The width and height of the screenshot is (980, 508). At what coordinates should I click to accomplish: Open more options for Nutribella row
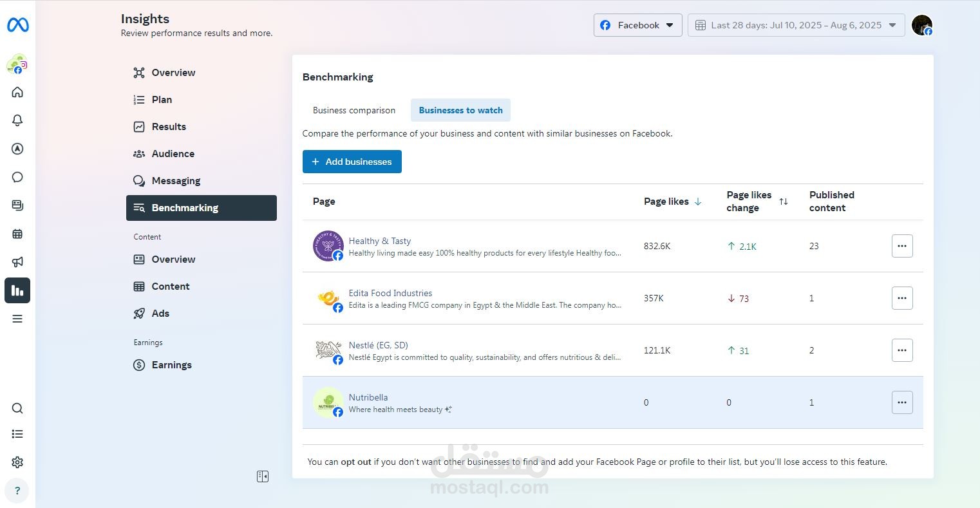click(901, 402)
